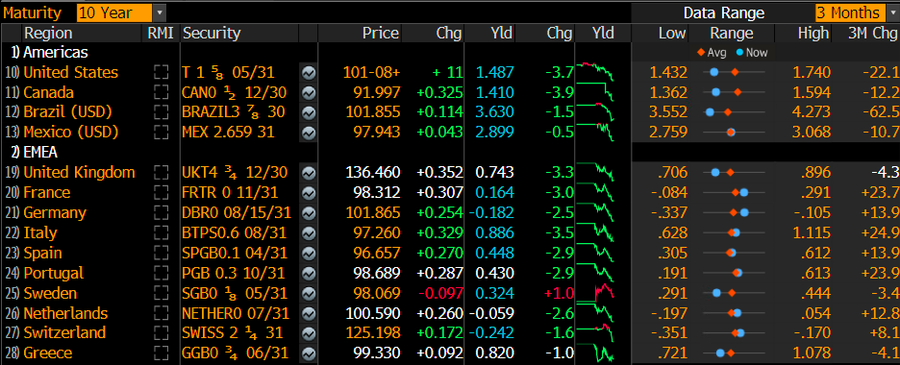
Task: Open chart icon for United Kingdom UKT4
Action: tap(309, 173)
